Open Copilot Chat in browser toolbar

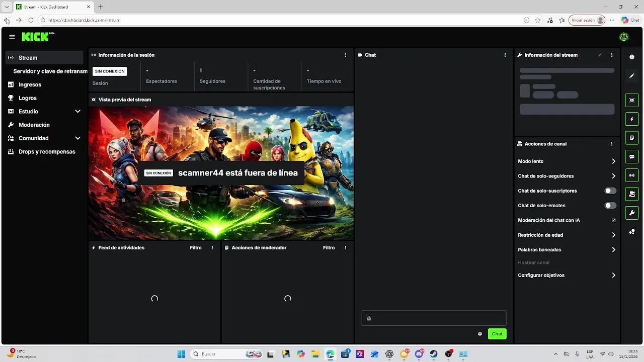click(630, 20)
